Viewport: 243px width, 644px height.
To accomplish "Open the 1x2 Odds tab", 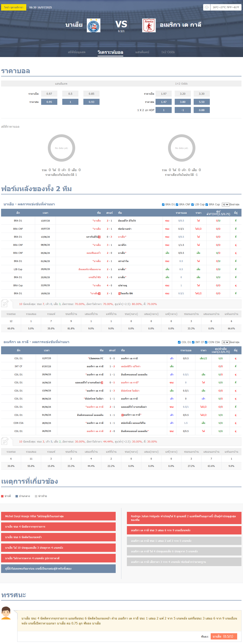I will click(168, 52).
